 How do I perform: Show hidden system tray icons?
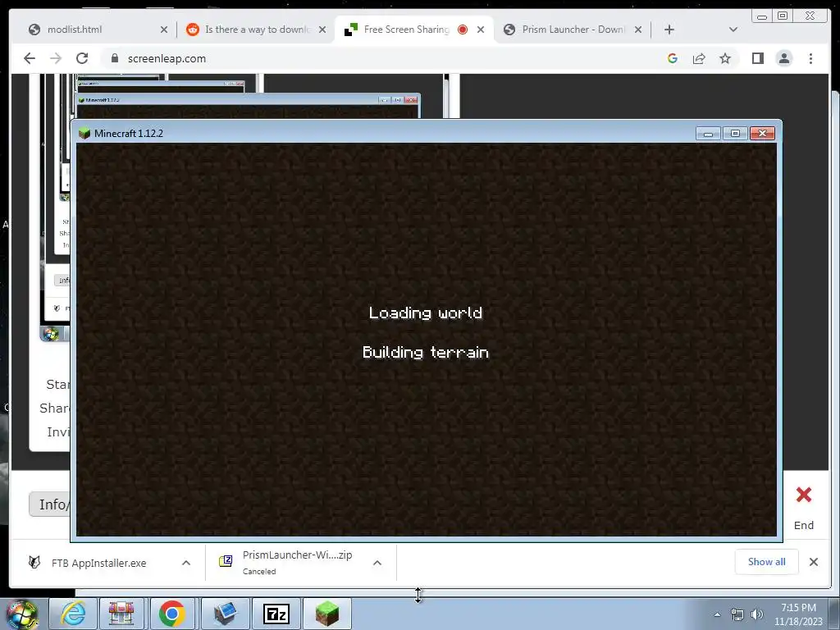tap(717, 614)
